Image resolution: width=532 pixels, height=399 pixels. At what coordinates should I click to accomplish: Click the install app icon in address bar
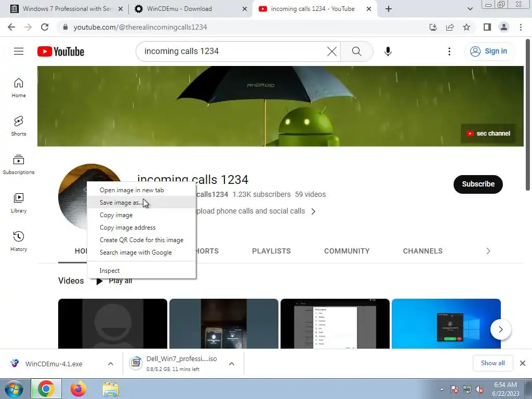point(433,27)
